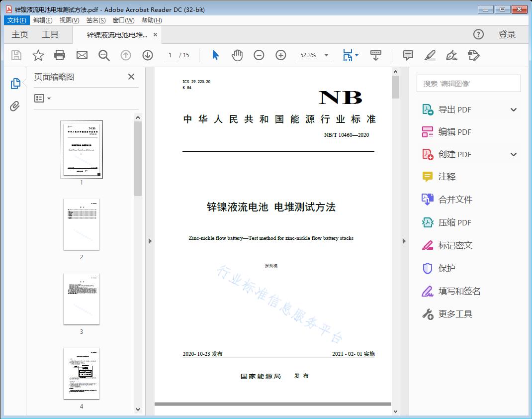Expand the 导出 PDF section

514,110
